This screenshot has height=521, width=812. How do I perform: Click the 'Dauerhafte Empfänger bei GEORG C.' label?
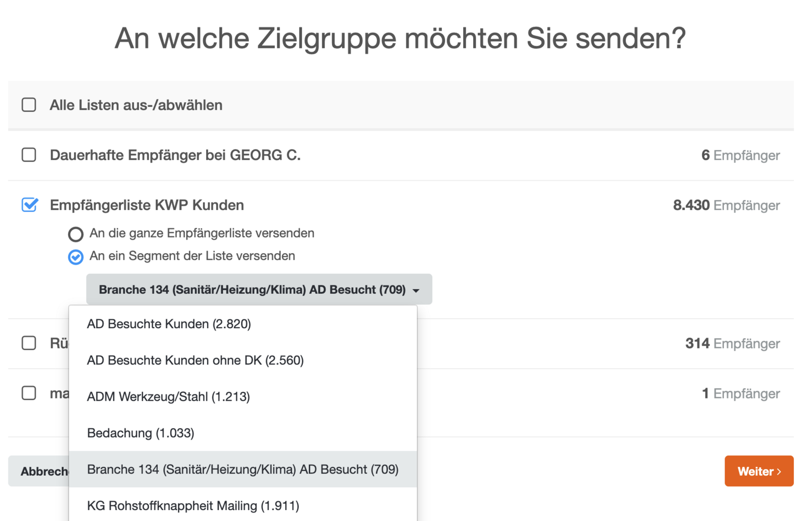coord(175,155)
